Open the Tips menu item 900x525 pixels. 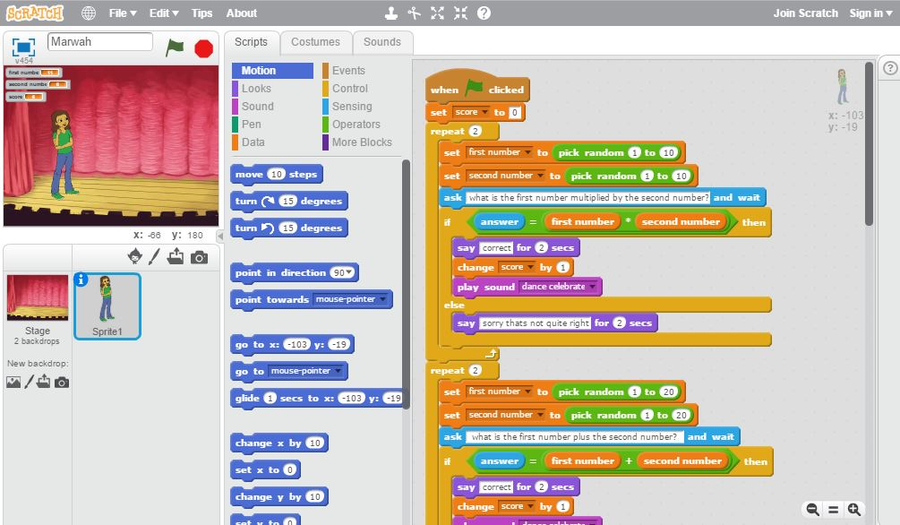click(201, 13)
